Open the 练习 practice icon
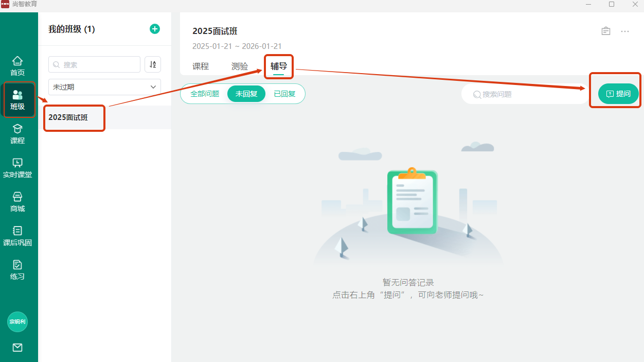Screen dimensions: 644x362 point(17,270)
